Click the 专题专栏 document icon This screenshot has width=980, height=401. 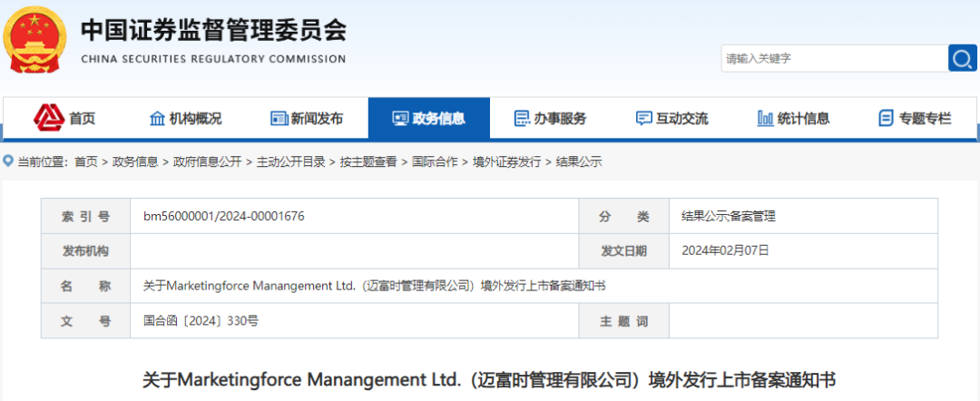(x=886, y=118)
